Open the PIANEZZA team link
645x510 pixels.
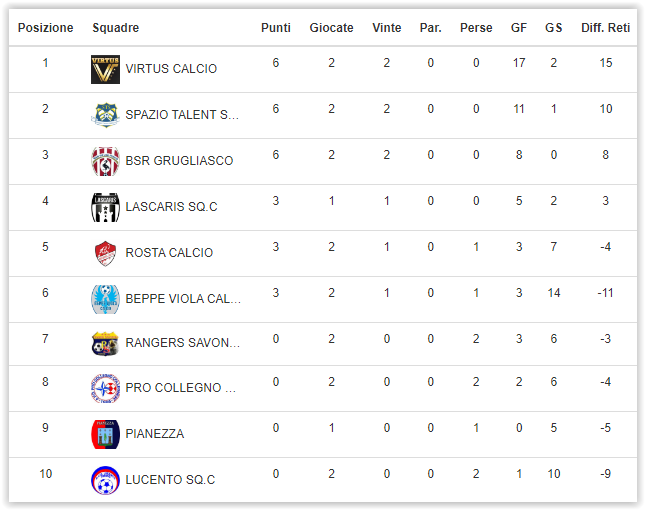[155, 434]
